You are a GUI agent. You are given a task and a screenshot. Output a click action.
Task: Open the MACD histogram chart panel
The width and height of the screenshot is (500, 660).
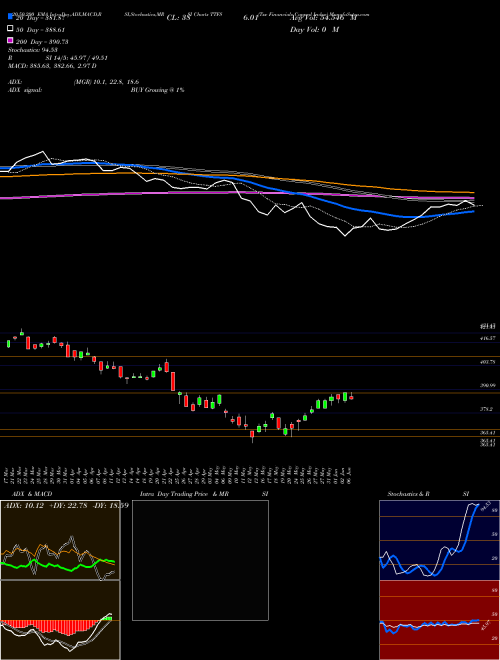[x=60, y=620]
